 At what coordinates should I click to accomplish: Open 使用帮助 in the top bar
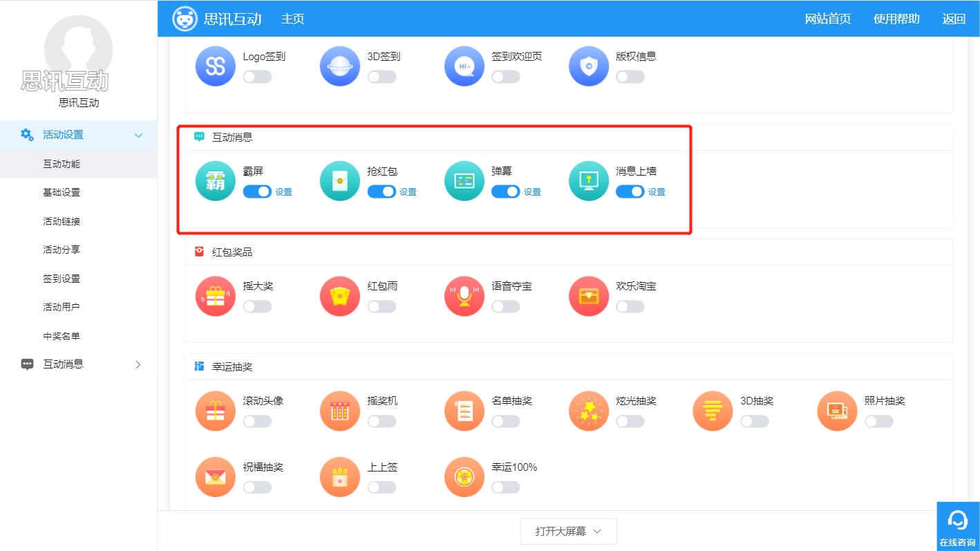[896, 19]
